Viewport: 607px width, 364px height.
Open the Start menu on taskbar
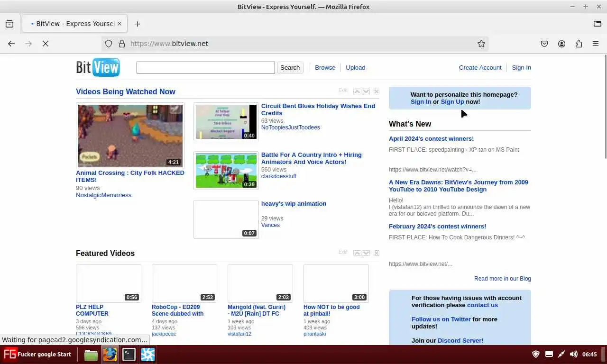click(x=37, y=354)
